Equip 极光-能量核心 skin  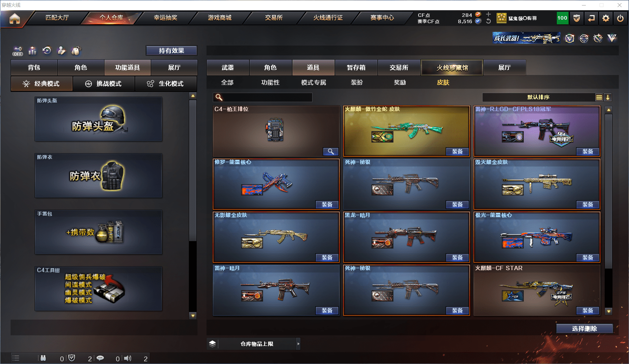tap(588, 258)
